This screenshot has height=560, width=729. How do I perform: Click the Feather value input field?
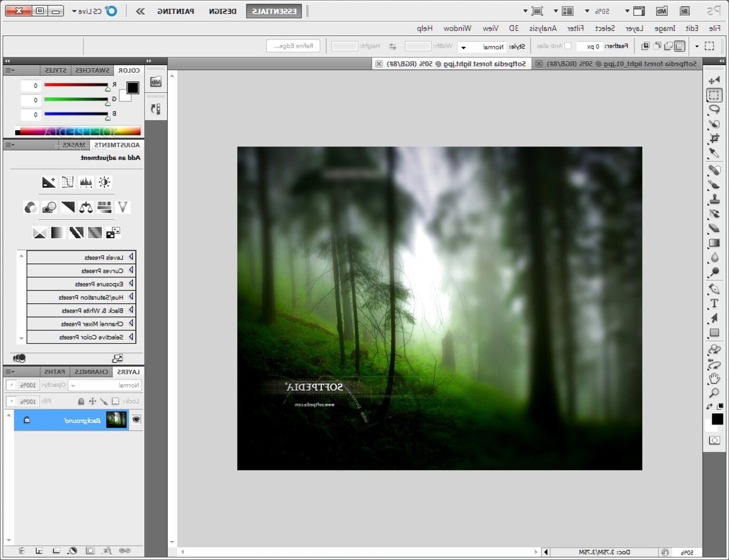tap(589, 46)
